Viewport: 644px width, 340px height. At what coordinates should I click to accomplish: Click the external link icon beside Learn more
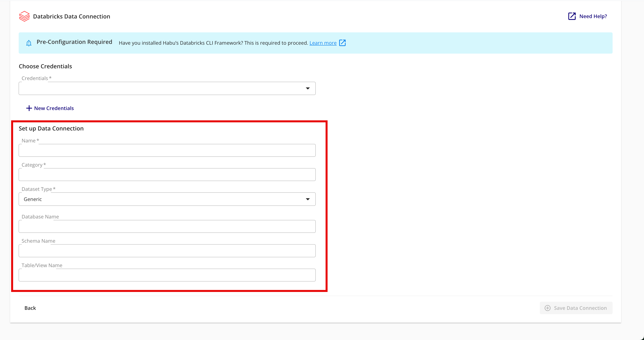pos(342,43)
